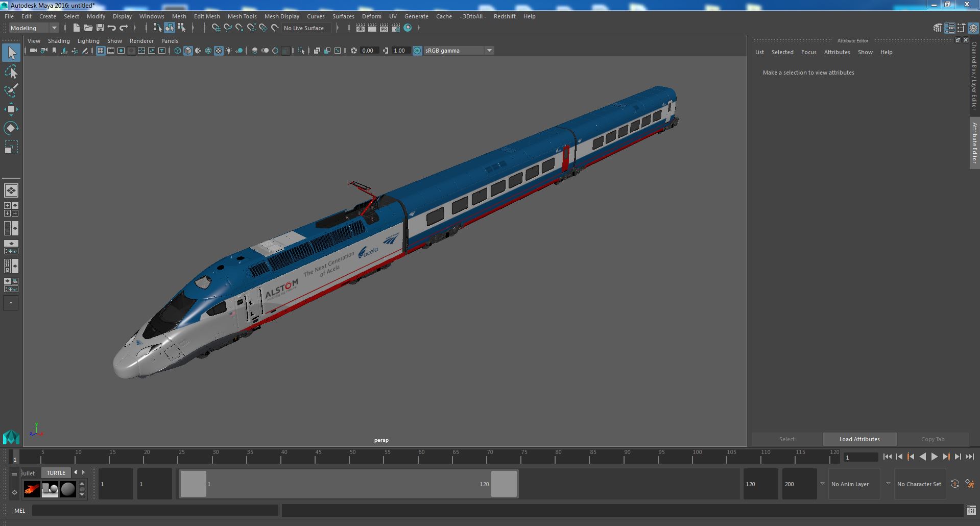980x526 pixels.
Task: Open the Mesh Tools menu
Action: pyautogui.click(x=242, y=16)
